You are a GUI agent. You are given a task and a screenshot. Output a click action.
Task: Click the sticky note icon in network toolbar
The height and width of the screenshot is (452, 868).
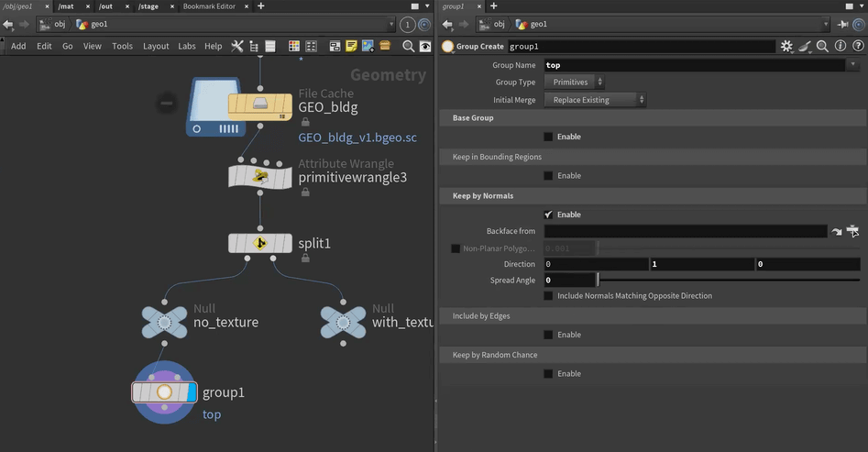(351, 46)
